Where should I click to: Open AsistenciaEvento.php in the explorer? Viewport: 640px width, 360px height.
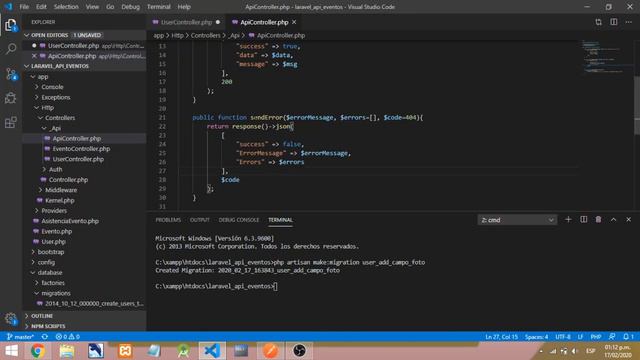(x=70, y=221)
